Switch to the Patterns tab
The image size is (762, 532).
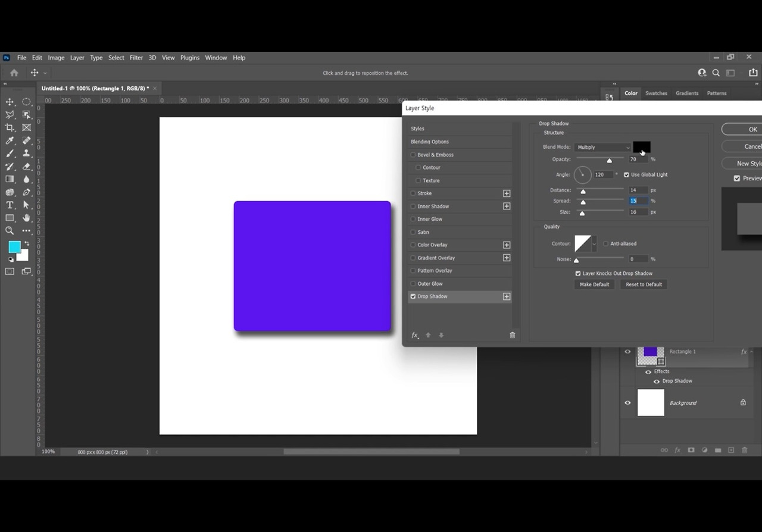tap(717, 93)
